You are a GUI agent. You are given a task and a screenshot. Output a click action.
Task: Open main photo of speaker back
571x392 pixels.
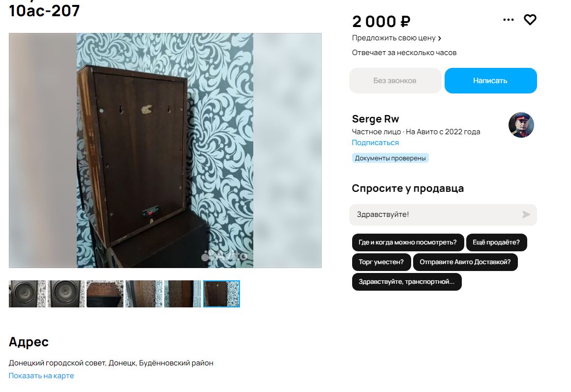click(165, 151)
